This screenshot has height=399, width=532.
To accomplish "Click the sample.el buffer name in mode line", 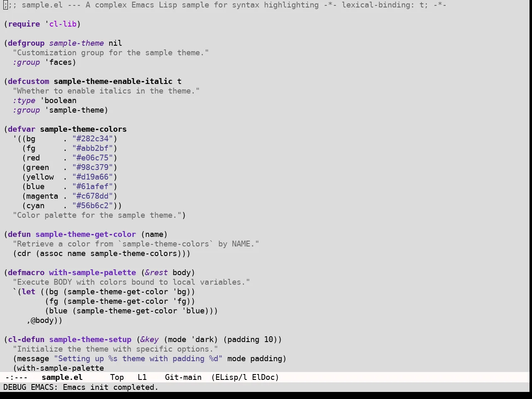I will [x=62, y=377].
